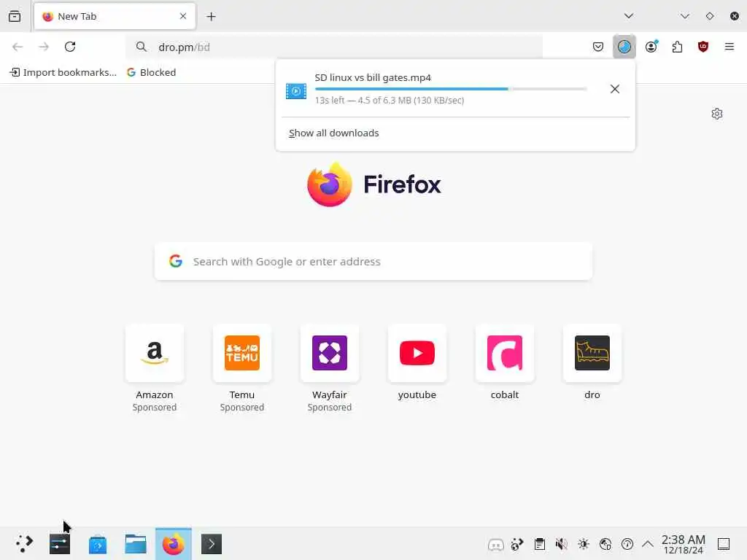
Task: Click the Search with Google field
Action: click(373, 262)
